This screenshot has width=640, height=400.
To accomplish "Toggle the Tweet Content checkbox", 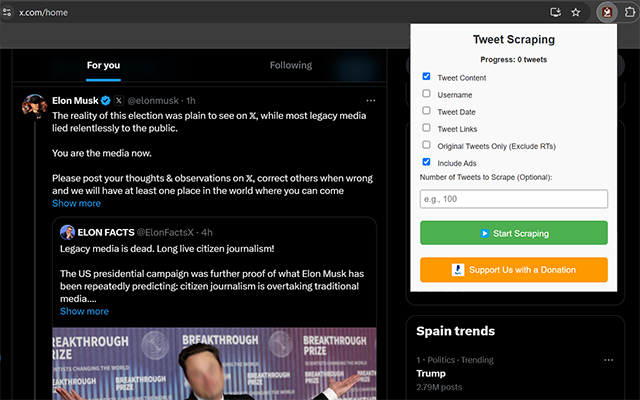I will [427, 76].
